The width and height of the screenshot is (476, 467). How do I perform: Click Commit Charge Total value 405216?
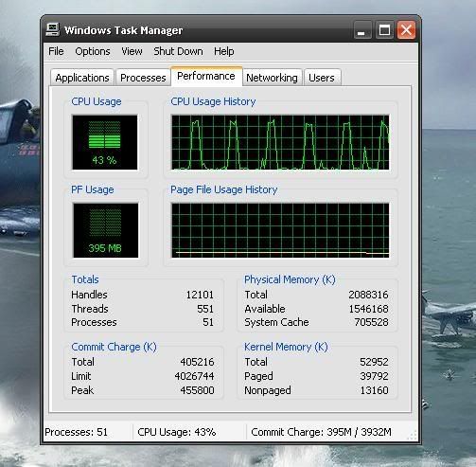click(x=197, y=362)
